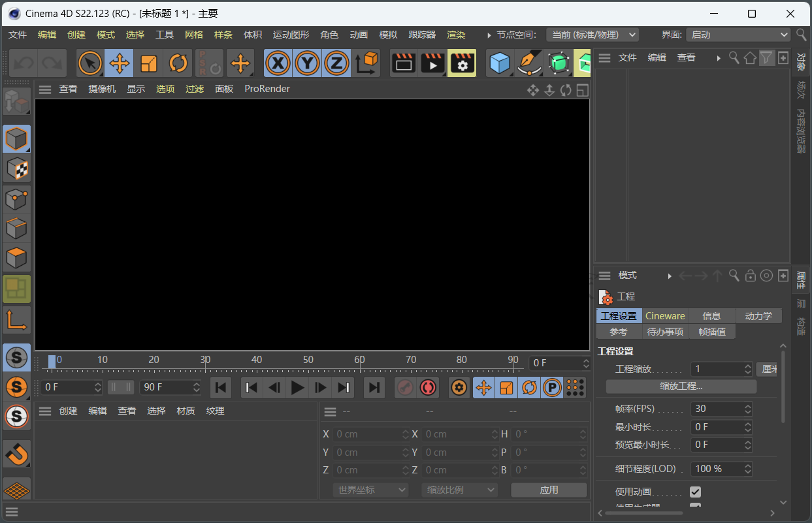Enable the magnet Snap icon

click(16, 452)
